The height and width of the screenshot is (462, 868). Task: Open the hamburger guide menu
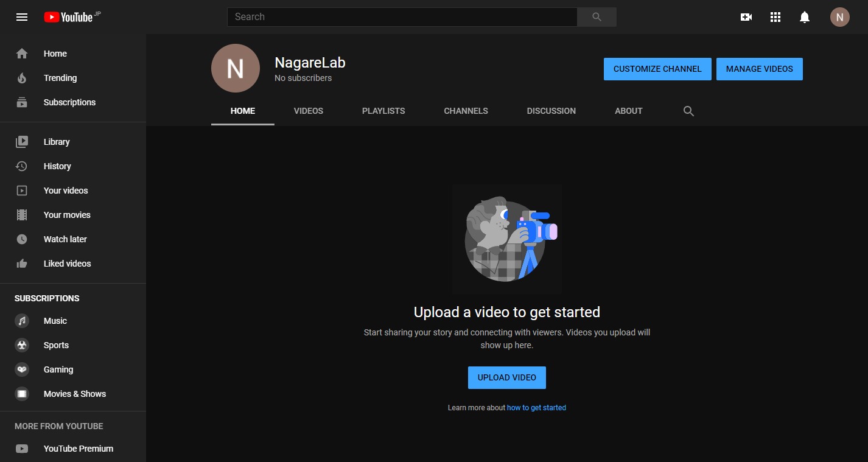22,17
